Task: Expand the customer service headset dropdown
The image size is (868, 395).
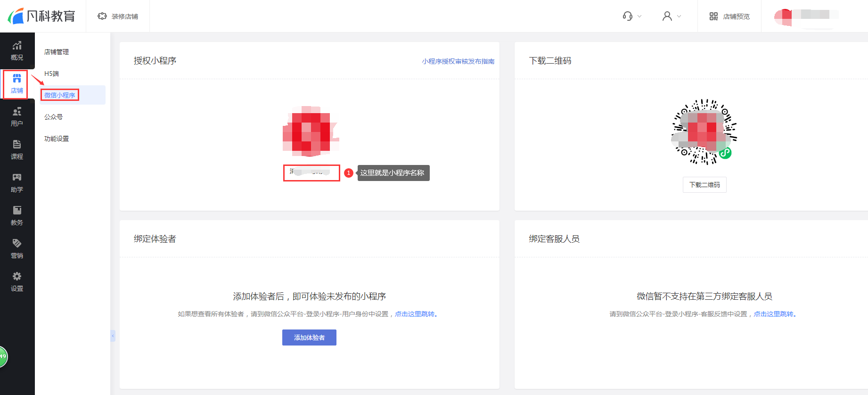Action: tap(632, 16)
